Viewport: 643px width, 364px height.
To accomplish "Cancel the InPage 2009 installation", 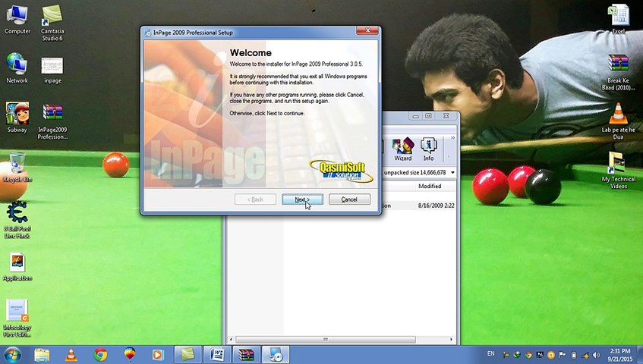I will point(349,199).
